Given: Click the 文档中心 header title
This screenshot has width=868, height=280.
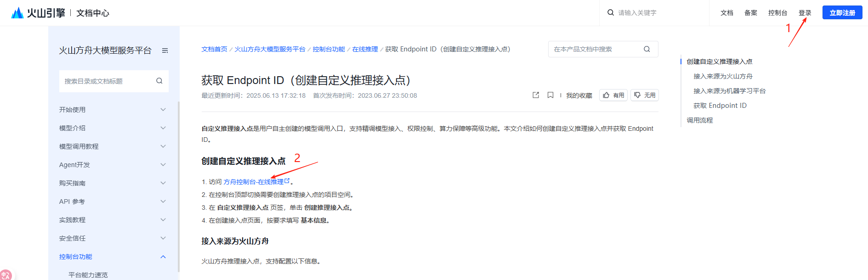Looking at the screenshot, I should [x=93, y=13].
